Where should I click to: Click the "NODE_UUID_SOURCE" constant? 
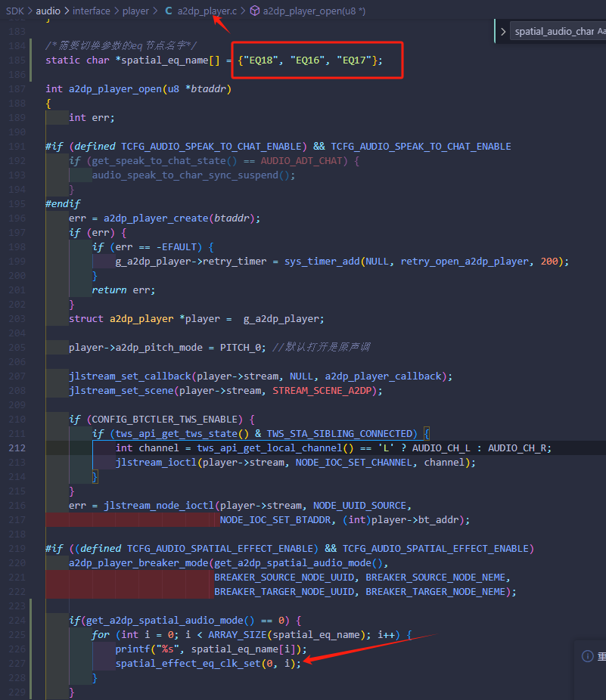(x=360, y=506)
